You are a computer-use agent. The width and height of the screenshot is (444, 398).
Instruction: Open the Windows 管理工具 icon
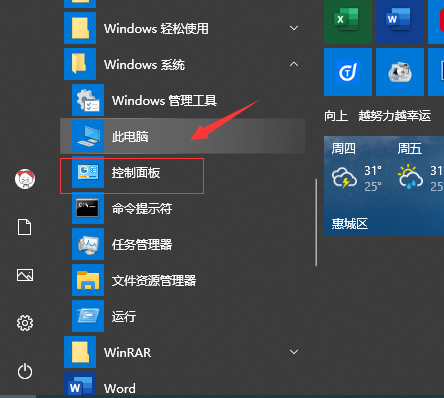click(x=88, y=100)
